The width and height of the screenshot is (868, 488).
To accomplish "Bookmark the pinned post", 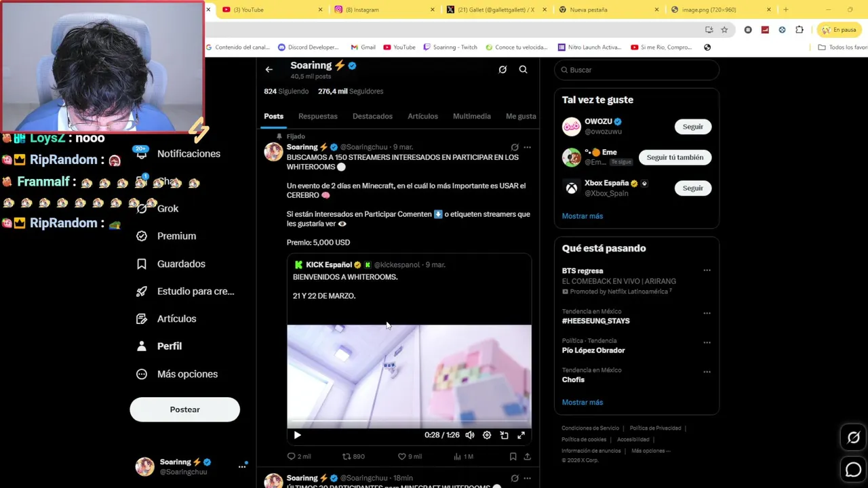I will point(513,457).
